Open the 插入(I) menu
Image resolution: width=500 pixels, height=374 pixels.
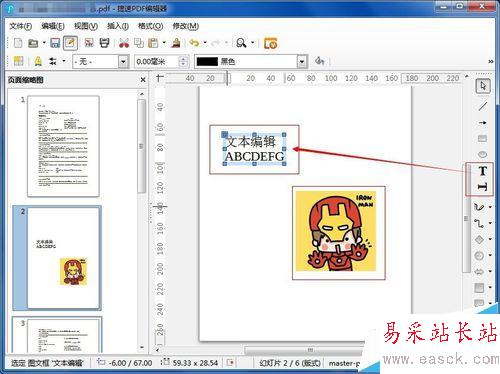[x=118, y=26]
